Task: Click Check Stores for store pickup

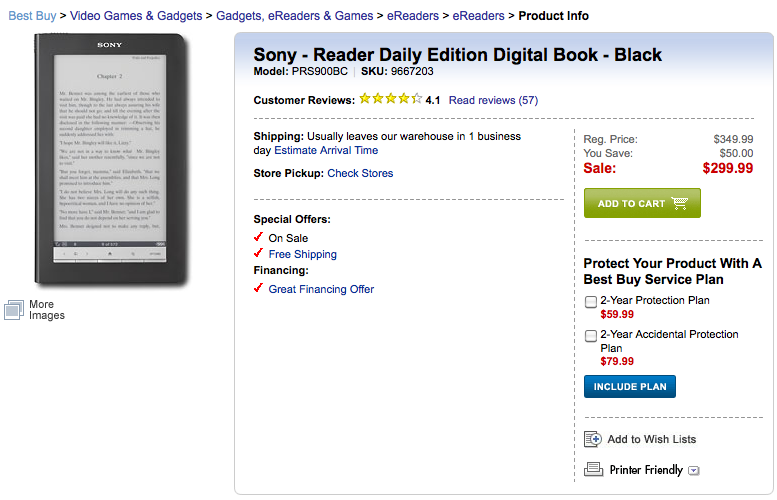Action: (x=360, y=173)
